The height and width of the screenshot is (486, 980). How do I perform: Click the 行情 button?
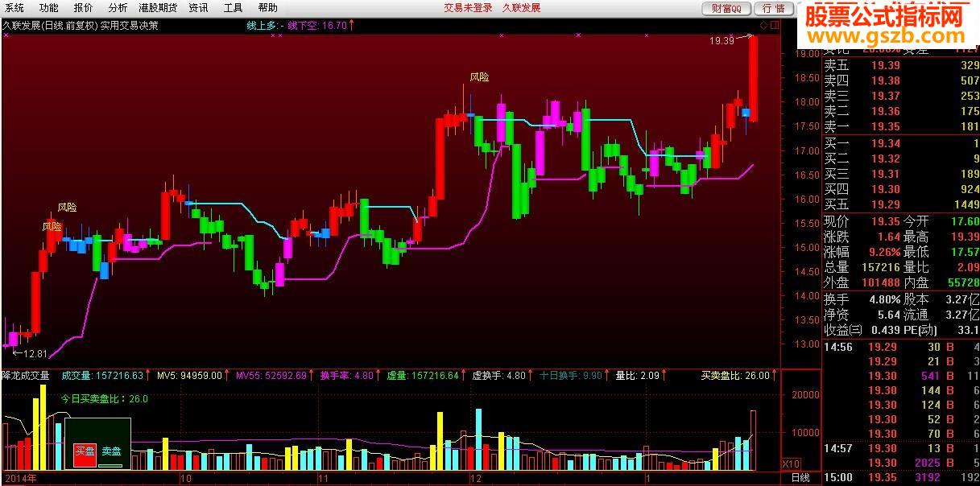point(773,8)
